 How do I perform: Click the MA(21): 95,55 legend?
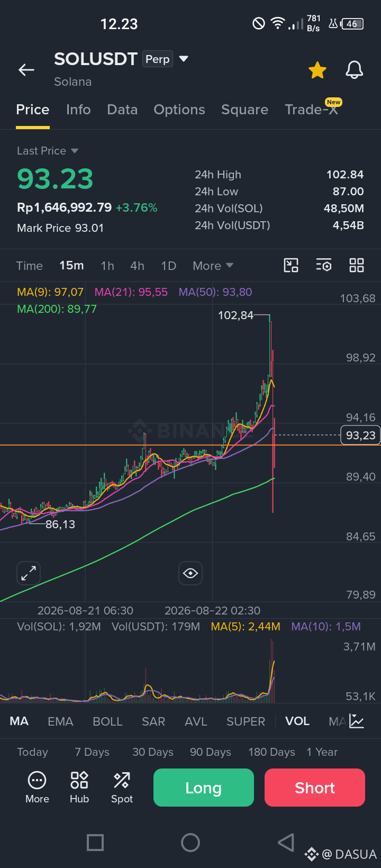(x=131, y=292)
